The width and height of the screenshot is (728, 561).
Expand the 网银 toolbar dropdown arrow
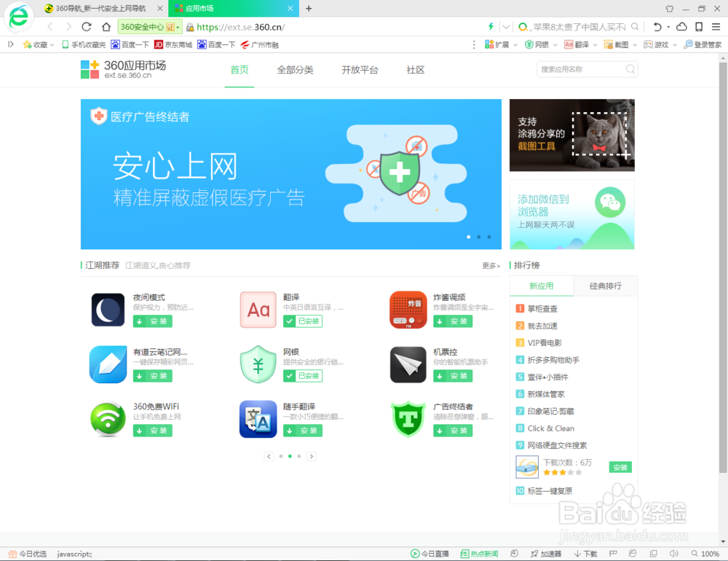[x=555, y=45]
